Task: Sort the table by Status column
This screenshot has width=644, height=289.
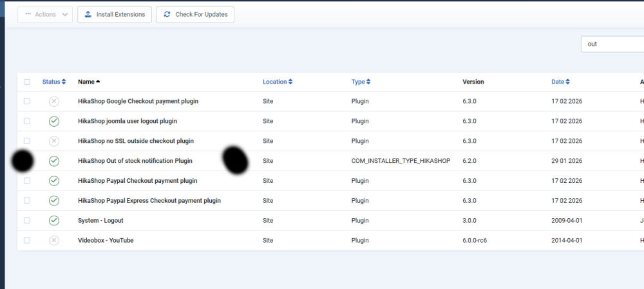Action: click(x=54, y=82)
